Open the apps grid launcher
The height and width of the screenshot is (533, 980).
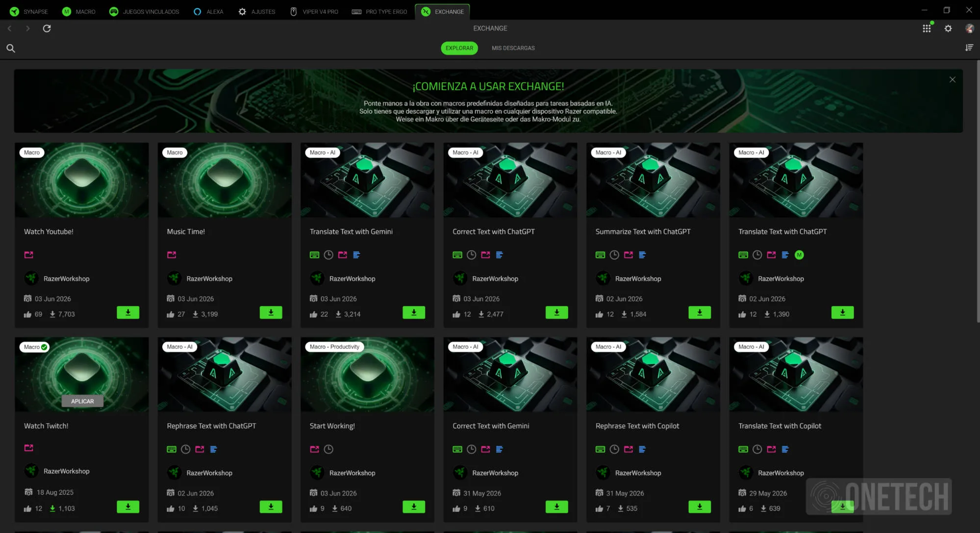click(x=927, y=28)
